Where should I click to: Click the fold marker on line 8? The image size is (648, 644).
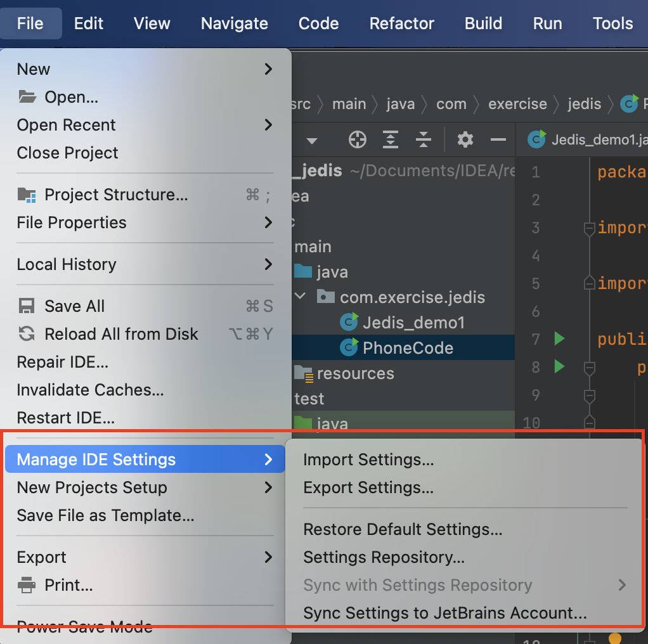(x=589, y=368)
